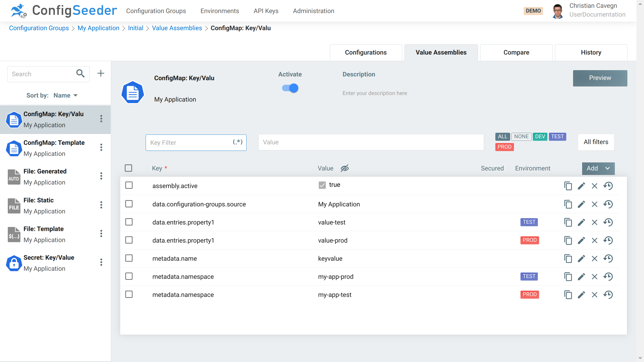Screen dimensions: 644x362
Task: Open the Administration menu
Action: point(313,11)
